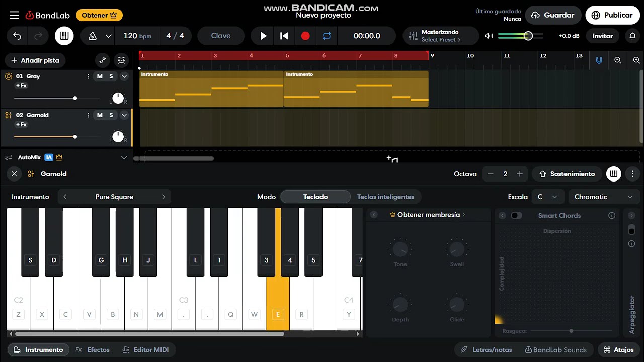Open the Letras/notas panel

pyautogui.click(x=487, y=350)
